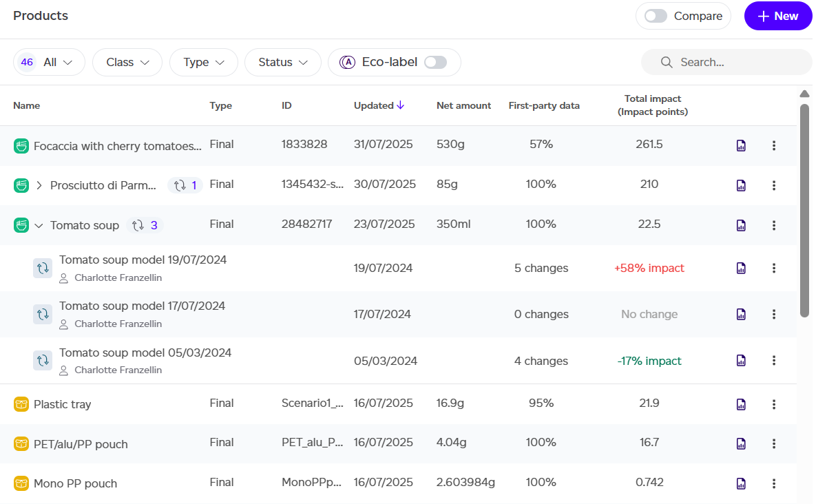Open report icon for Tomato soup model 19/07/2024
Screen dimensions: 827x504
point(741,268)
